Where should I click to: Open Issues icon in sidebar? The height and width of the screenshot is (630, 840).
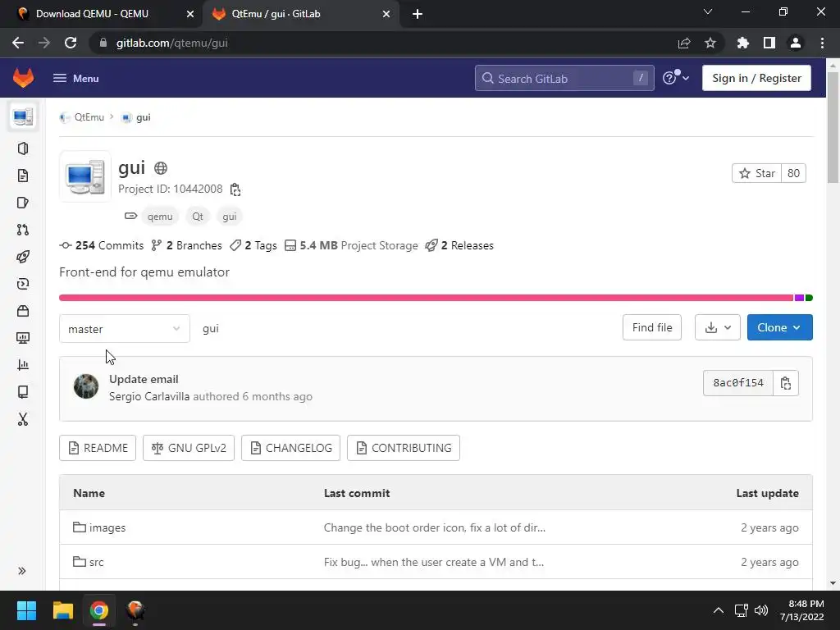pos(23,203)
